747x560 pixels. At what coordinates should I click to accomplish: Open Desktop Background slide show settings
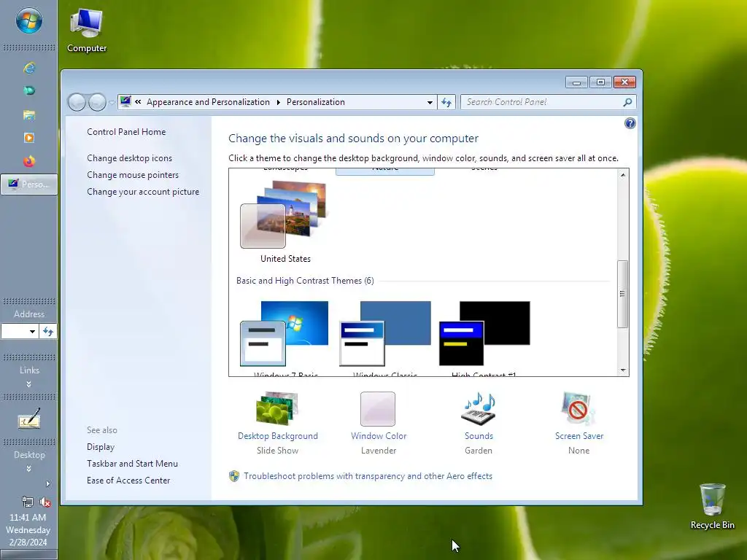point(277,408)
